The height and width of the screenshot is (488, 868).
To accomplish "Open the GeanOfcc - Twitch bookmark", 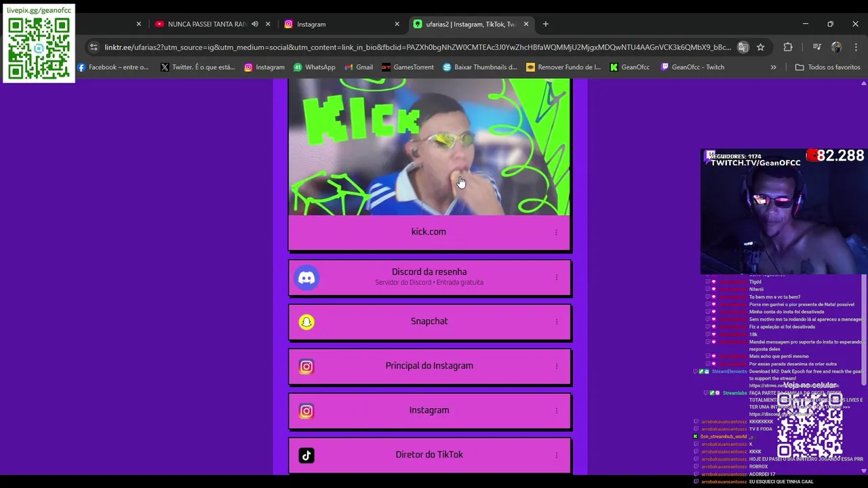I will click(x=693, y=67).
